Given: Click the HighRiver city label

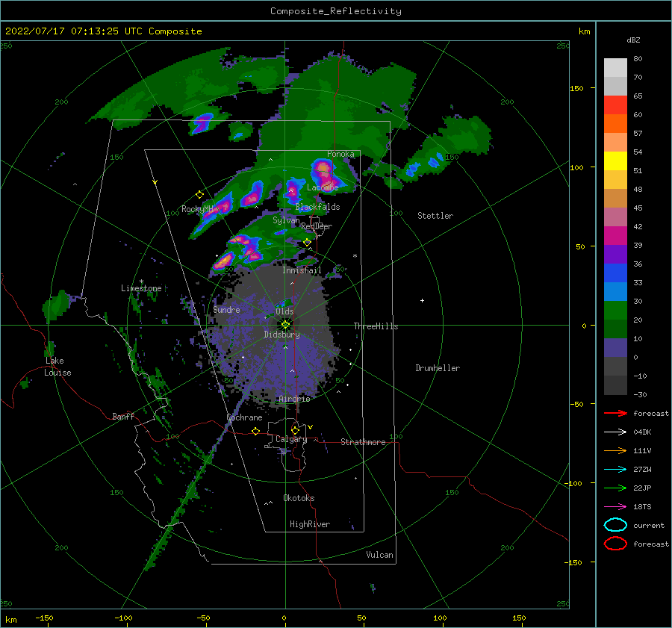Looking at the screenshot, I should pos(310,524).
